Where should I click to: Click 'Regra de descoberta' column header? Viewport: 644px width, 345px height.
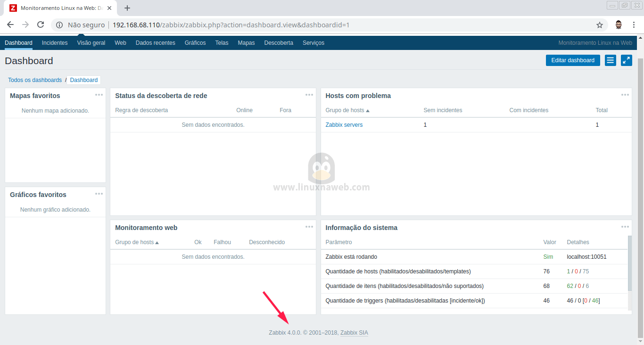141,110
